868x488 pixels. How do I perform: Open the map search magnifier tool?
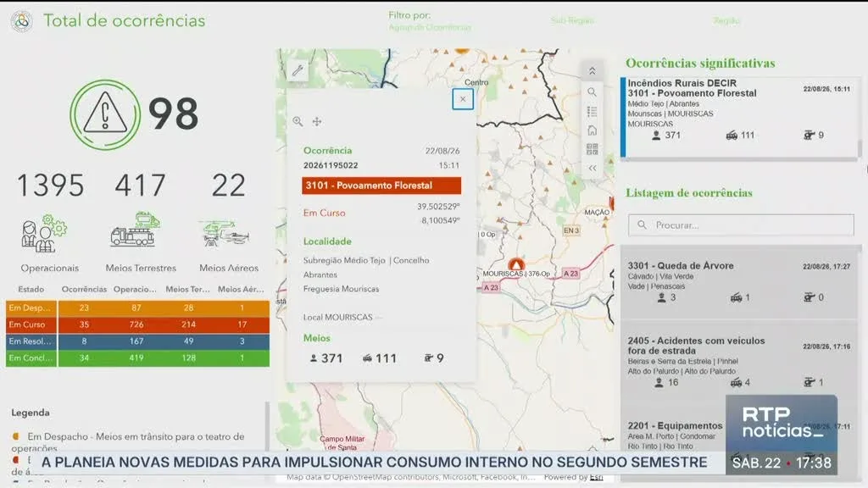592,91
